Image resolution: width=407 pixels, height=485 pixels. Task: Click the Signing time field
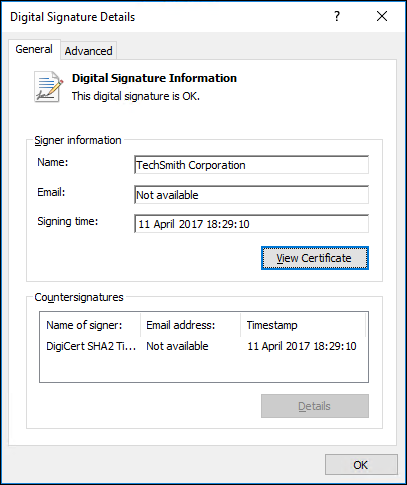coord(251,224)
